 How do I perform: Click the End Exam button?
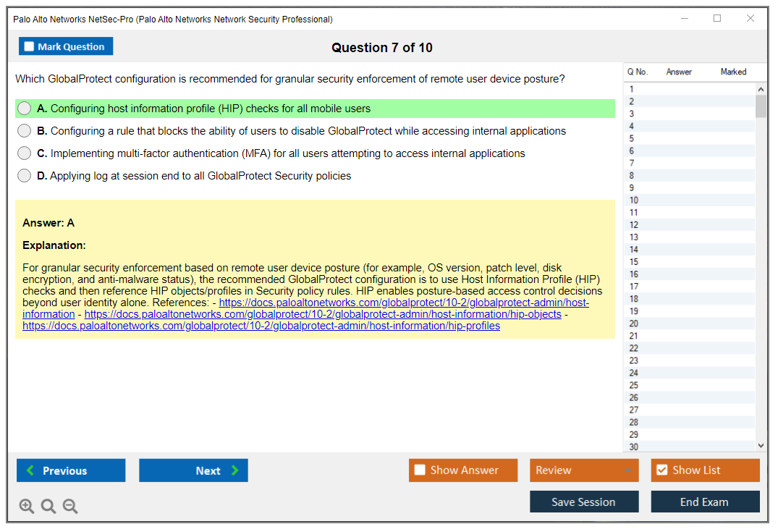point(705,502)
